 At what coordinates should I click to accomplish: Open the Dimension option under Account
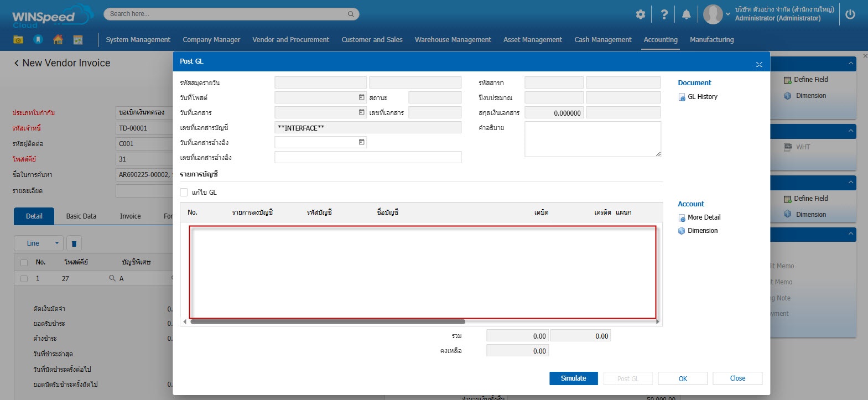pyautogui.click(x=702, y=231)
